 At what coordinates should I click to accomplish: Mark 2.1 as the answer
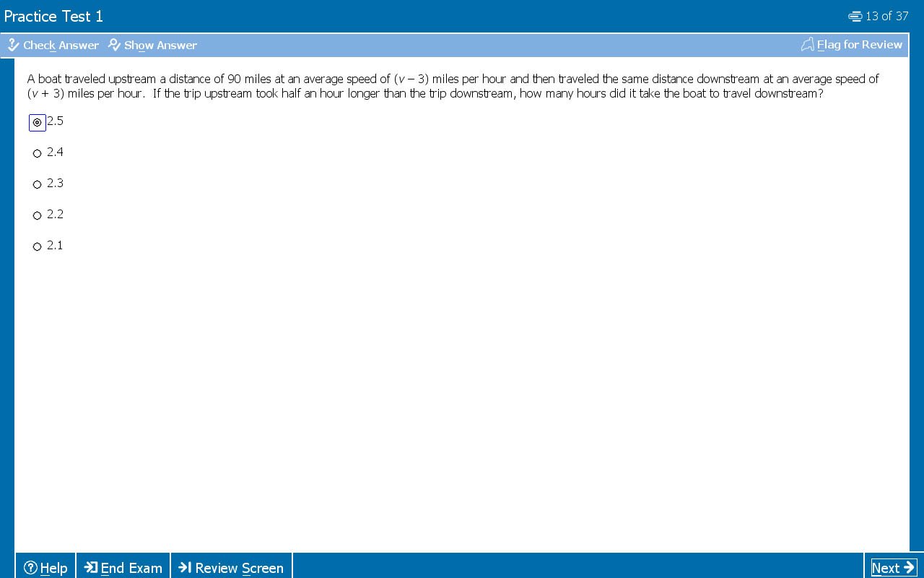tap(38, 246)
